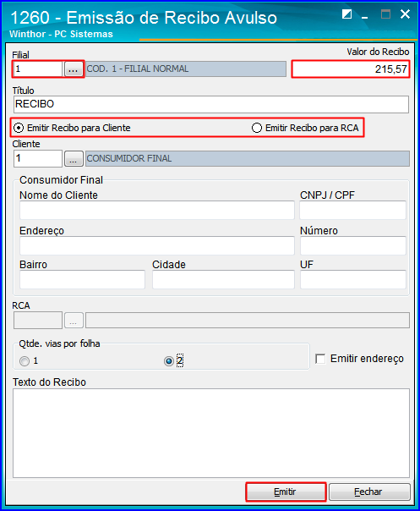This screenshot has width=420, height=511.
Task: Click the disabled RCA lookup ellipsis button
Action: 74,321
